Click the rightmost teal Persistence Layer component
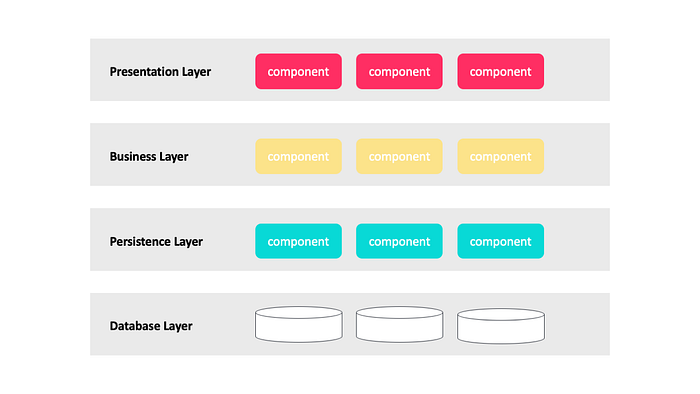 [x=500, y=241]
